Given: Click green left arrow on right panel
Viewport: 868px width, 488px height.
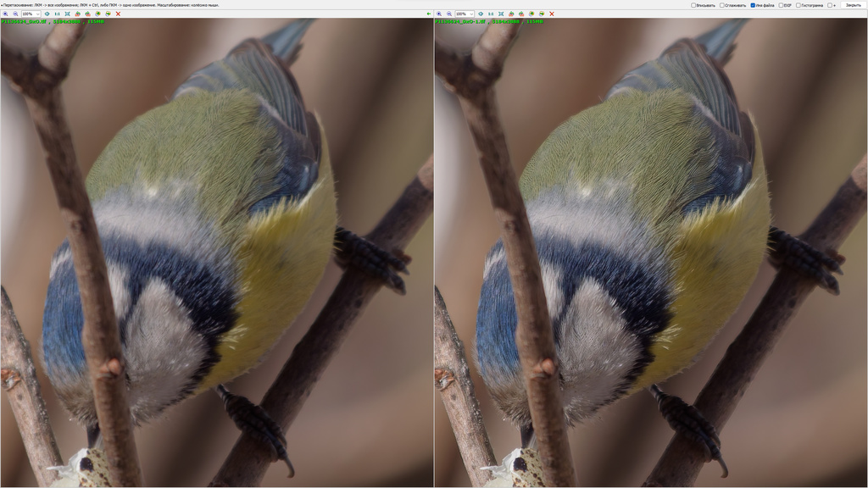Looking at the screenshot, I should point(429,14).
